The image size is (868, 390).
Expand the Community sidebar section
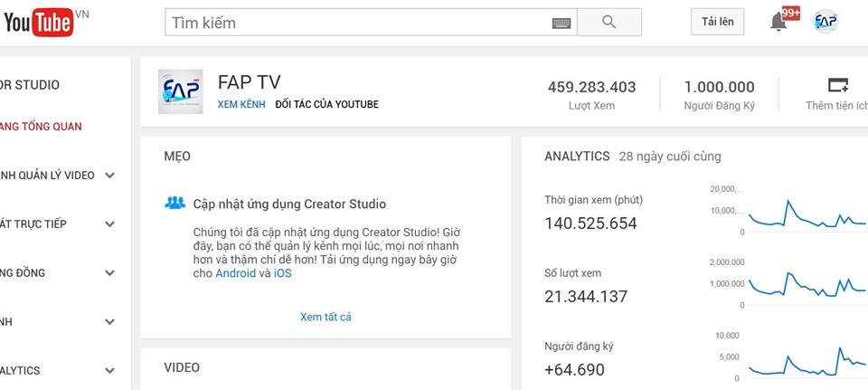[109, 273]
